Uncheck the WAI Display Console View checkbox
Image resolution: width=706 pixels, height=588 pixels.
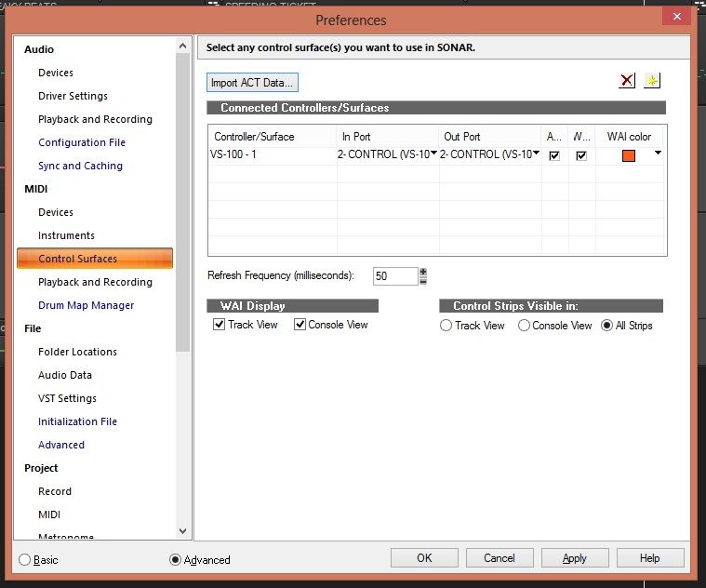[x=300, y=325]
